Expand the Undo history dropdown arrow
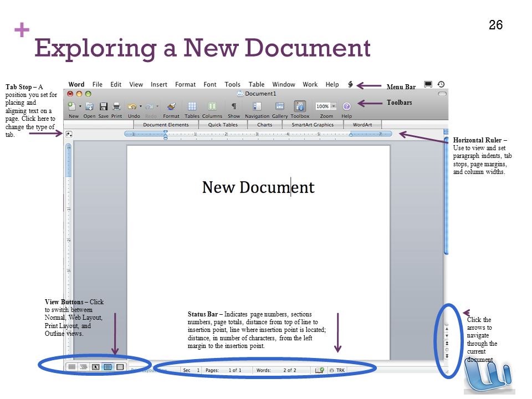 pyautogui.click(x=140, y=106)
